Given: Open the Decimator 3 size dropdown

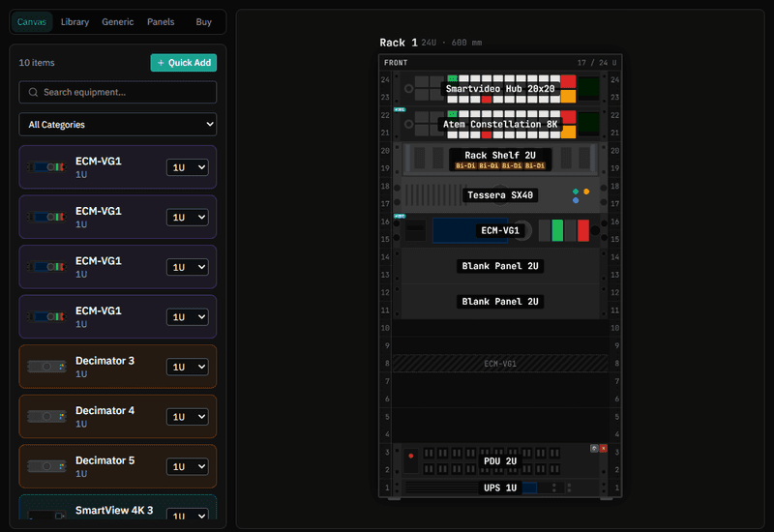Looking at the screenshot, I should (187, 367).
